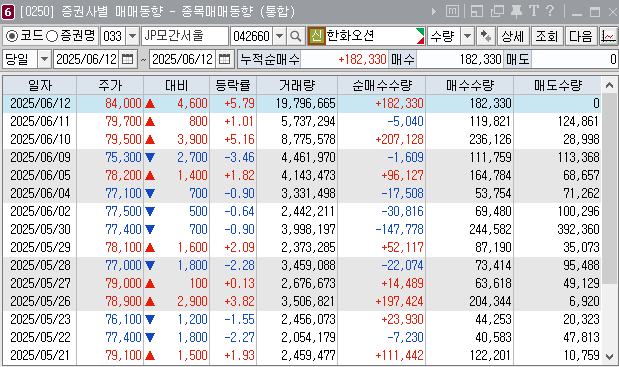Select the 증권명 radio button
Screen dimensions: 619x367
click(x=52, y=36)
